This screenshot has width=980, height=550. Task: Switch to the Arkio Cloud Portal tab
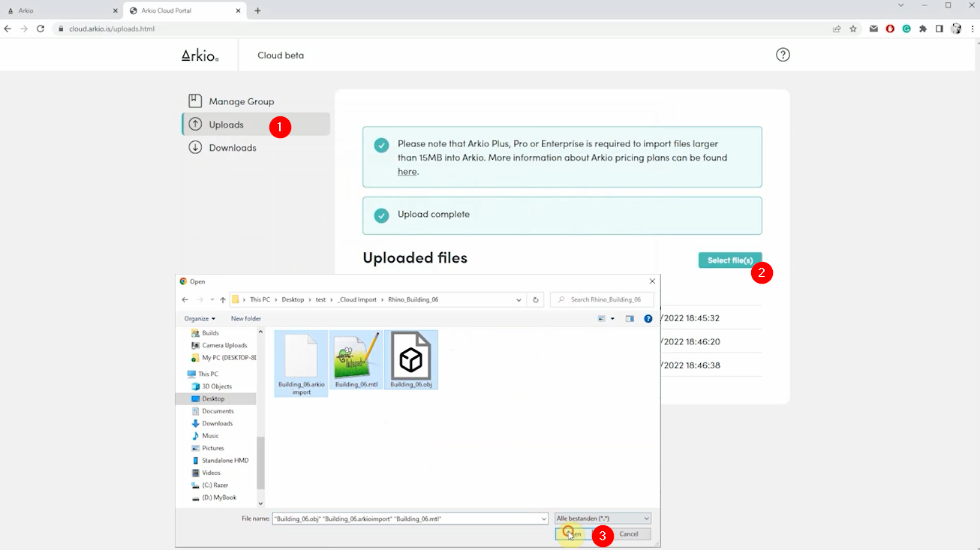(x=185, y=11)
